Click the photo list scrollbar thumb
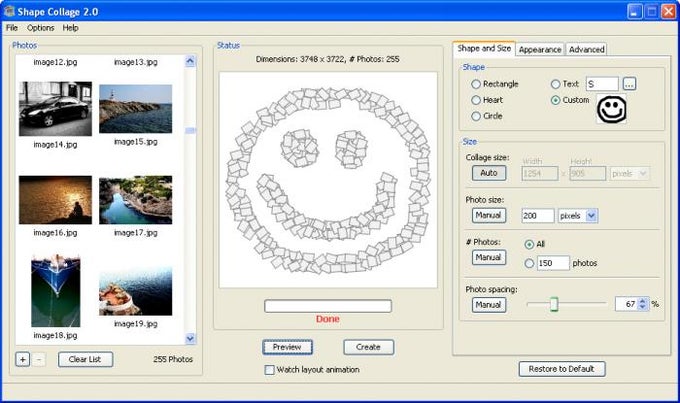The width and height of the screenshot is (680, 403). coord(190,131)
